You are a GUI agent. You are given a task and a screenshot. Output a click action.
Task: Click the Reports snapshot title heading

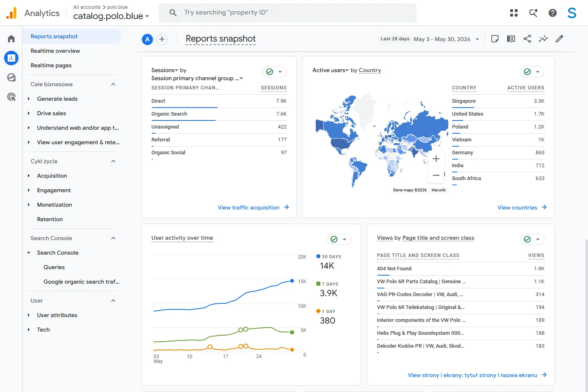click(221, 39)
